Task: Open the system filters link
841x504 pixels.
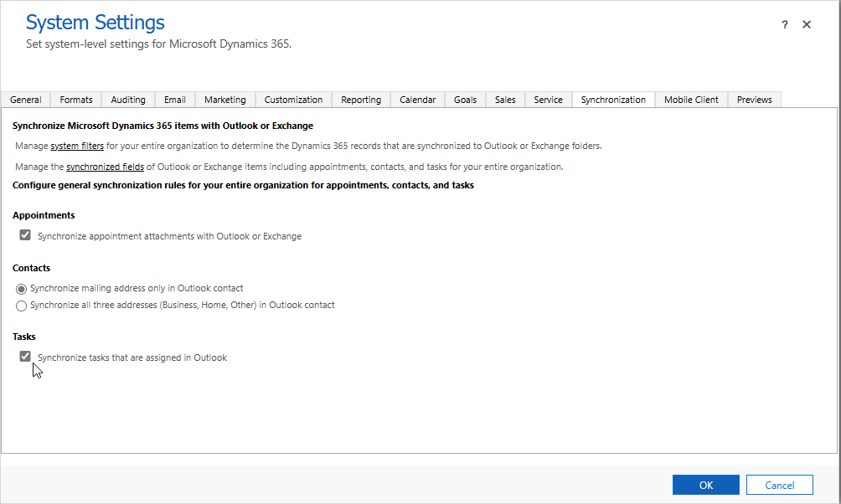Action: pyautogui.click(x=77, y=146)
